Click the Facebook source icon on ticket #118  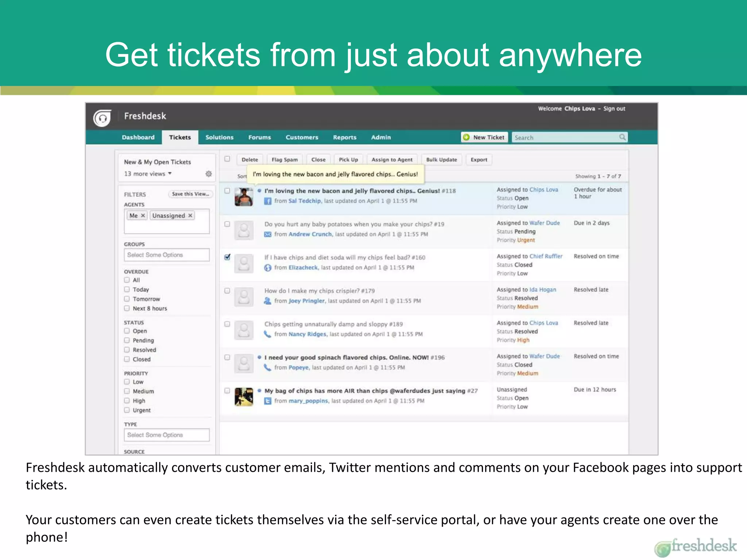point(268,201)
